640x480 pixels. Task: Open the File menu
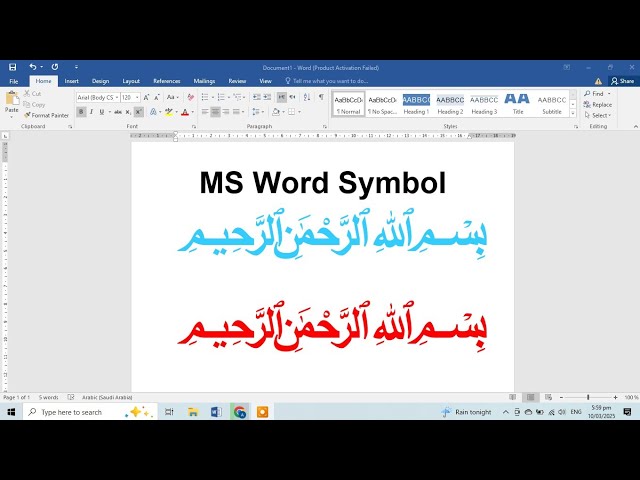13,81
